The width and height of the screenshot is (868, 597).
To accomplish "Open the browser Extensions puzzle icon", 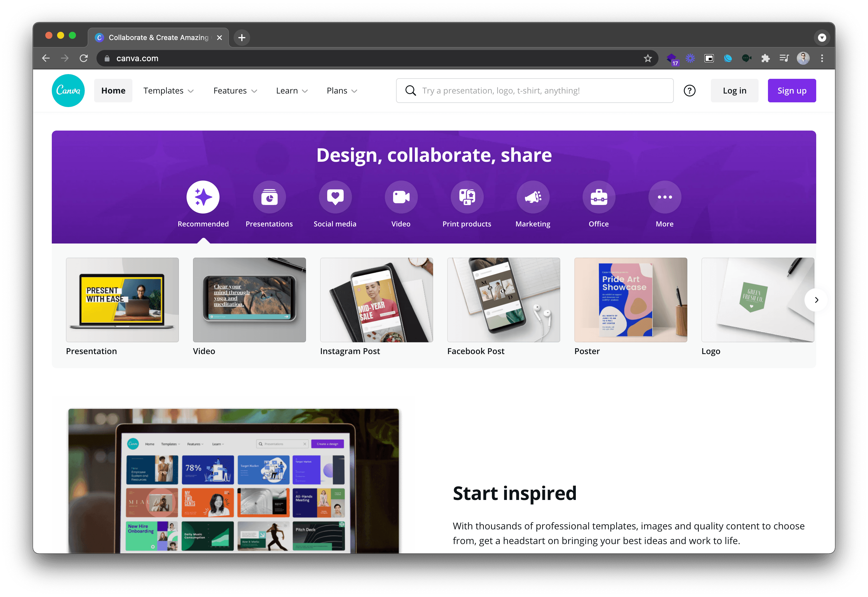I will coord(766,58).
